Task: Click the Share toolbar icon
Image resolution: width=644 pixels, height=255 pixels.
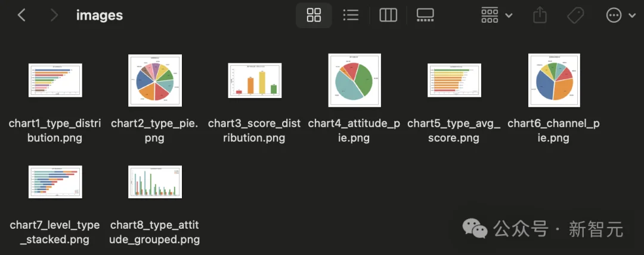Action: coord(540,16)
